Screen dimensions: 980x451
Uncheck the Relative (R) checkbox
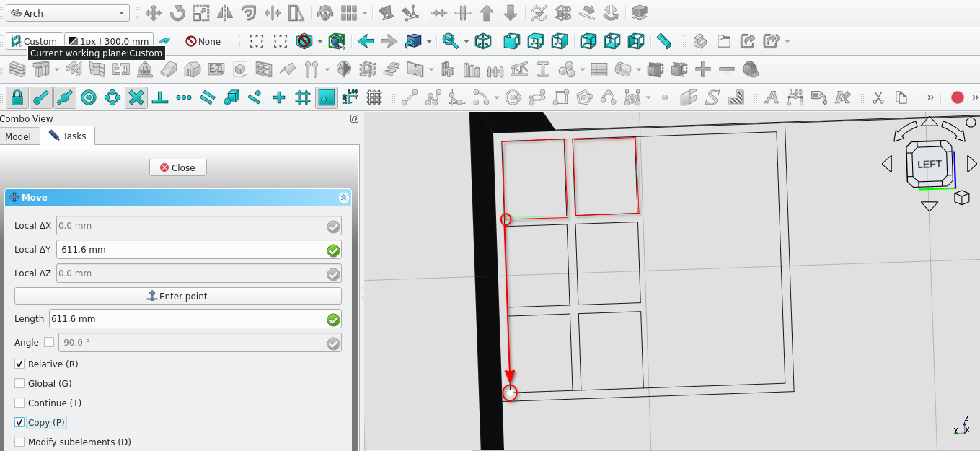pos(19,364)
